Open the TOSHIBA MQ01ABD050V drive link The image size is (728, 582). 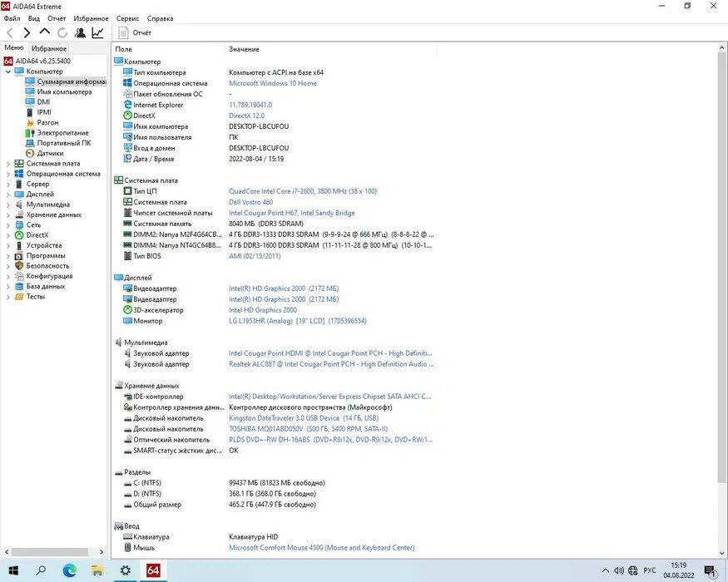tap(308, 429)
